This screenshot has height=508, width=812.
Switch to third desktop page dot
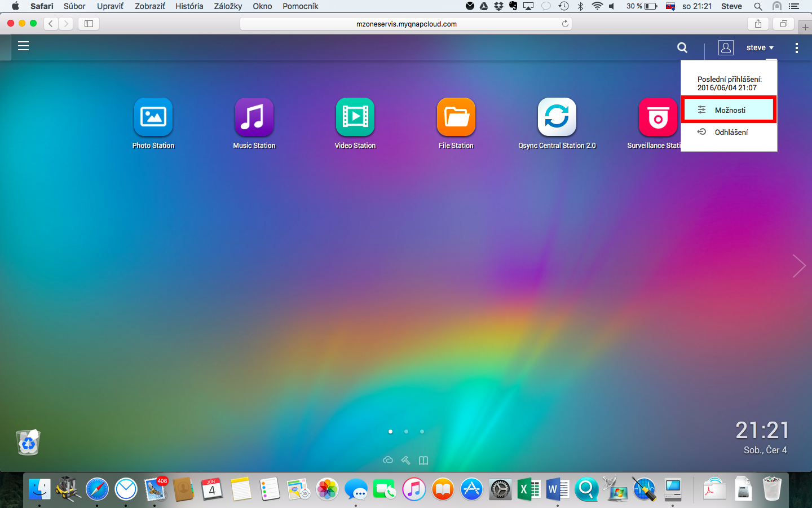tap(422, 431)
